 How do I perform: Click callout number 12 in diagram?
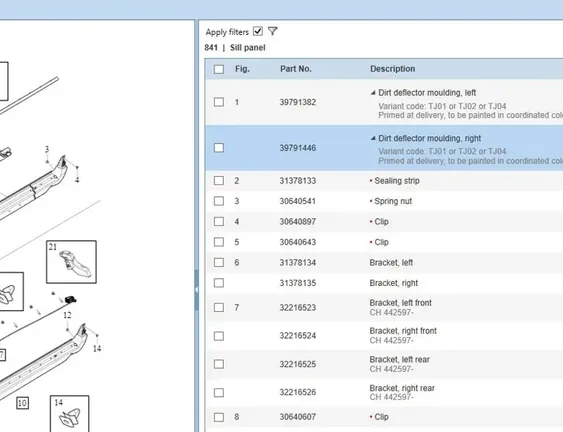(67, 315)
